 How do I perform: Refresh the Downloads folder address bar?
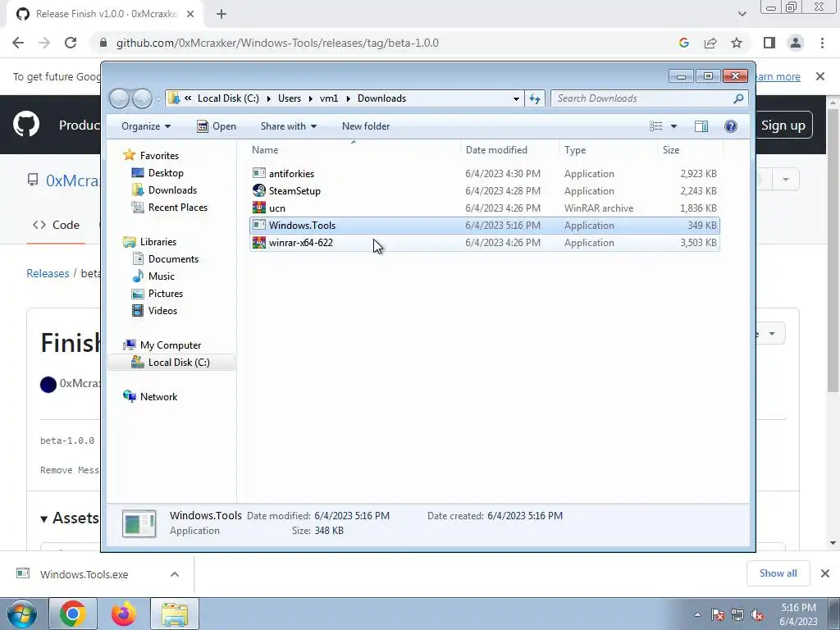coord(535,98)
